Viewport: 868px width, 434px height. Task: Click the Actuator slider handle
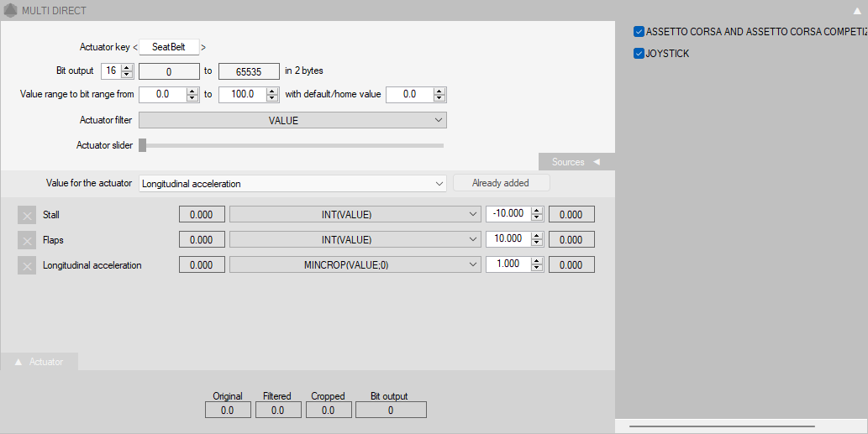click(x=143, y=145)
